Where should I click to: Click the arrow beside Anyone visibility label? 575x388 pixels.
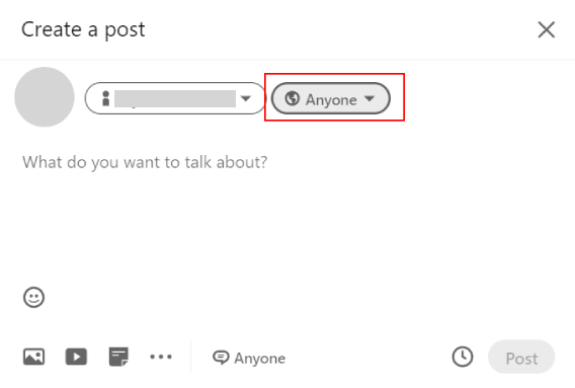(x=369, y=98)
